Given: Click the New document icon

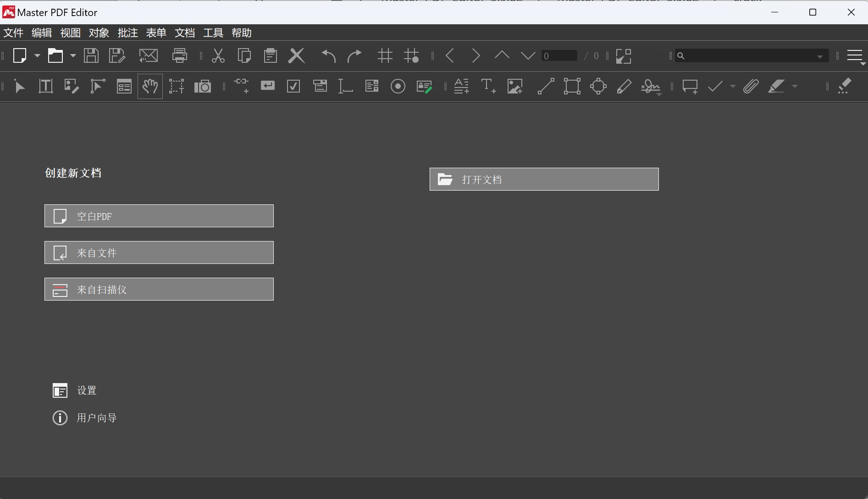Looking at the screenshot, I should (20, 55).
